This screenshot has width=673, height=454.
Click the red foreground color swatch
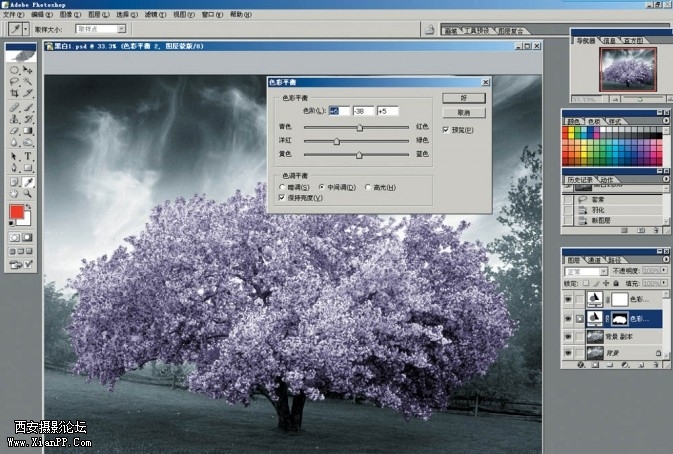click(x=16, y=212)
